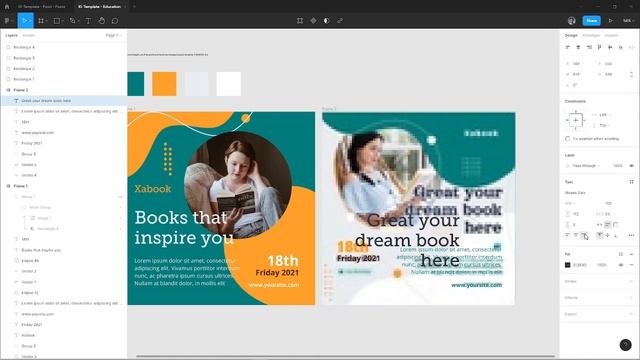Add an effect with plus icon

pyautogui.click(x=631, y=298)
